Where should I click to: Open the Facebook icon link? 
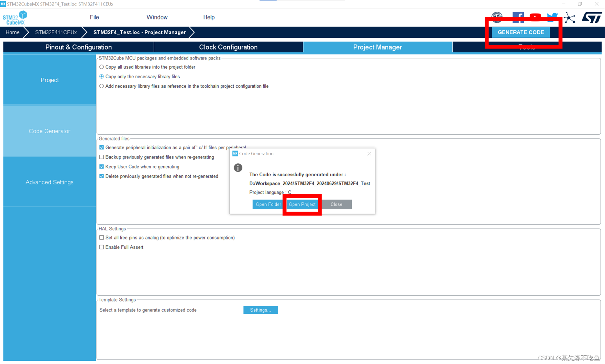(518, 17)
